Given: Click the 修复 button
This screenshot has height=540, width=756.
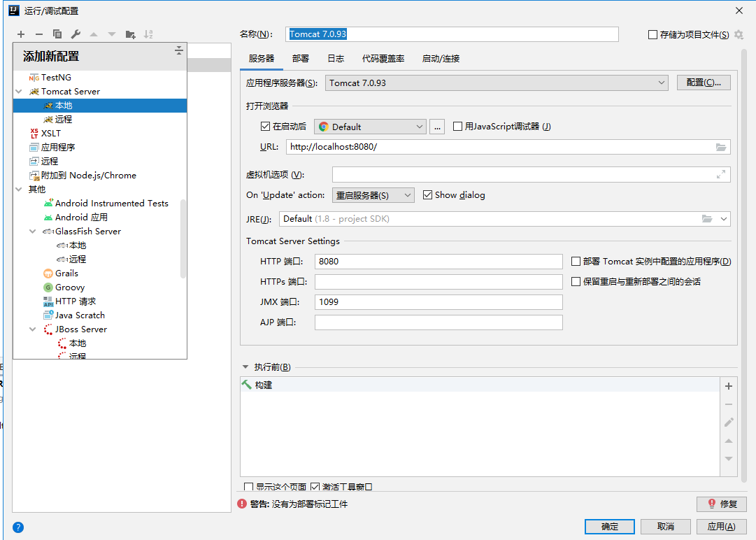Looking at the screenshot, I should tap(721, 504).
